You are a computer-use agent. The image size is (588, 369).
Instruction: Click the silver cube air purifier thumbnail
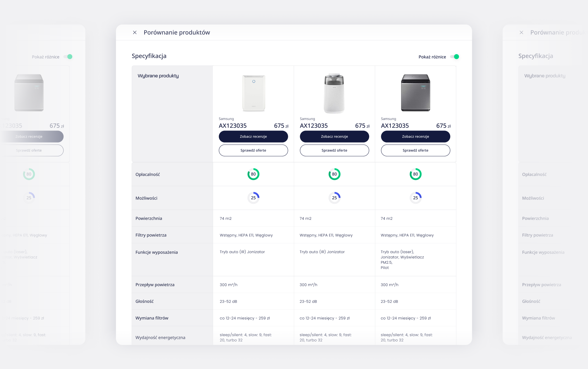[x=415, y=92]
